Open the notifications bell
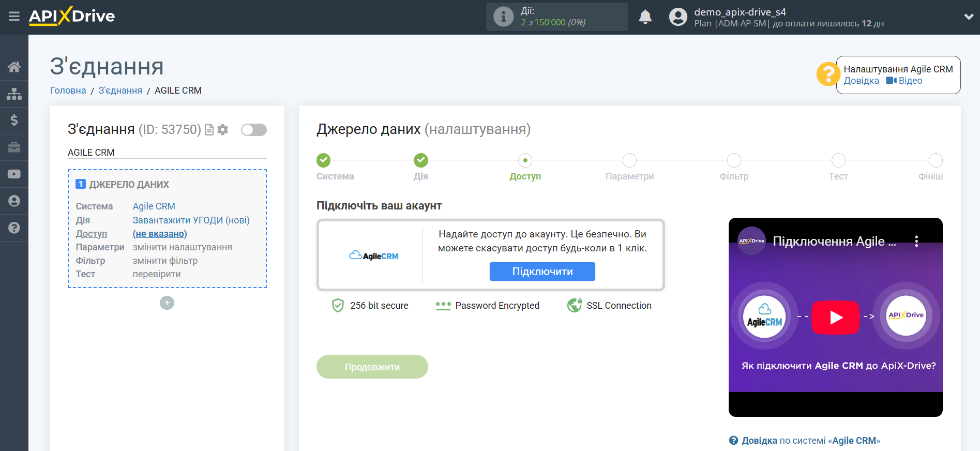 (x=645, y=17)
